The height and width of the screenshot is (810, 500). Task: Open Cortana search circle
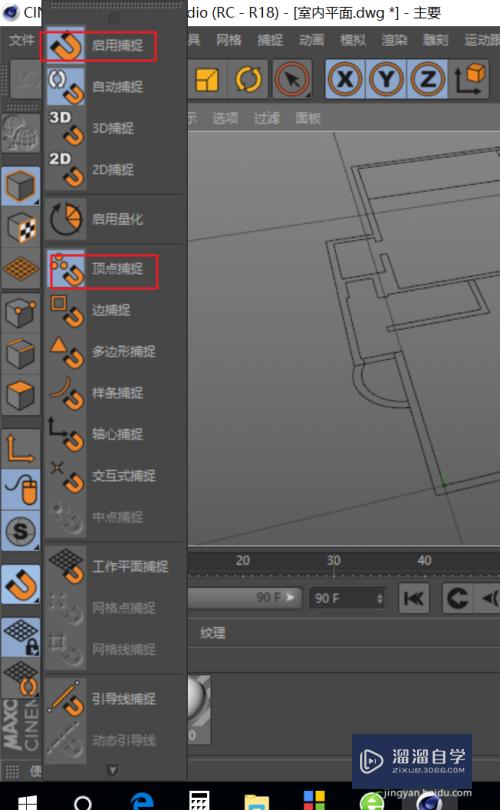83,803
